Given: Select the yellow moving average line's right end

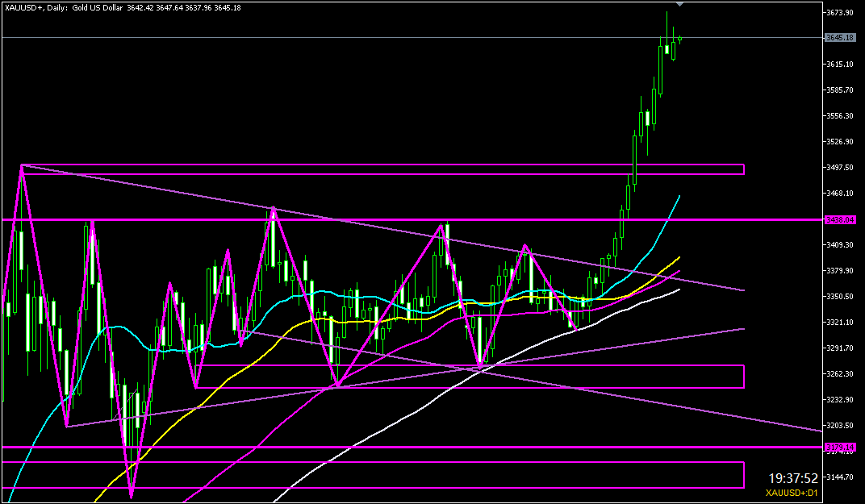Looking at the screenshot, I should [x=679, y=258].
